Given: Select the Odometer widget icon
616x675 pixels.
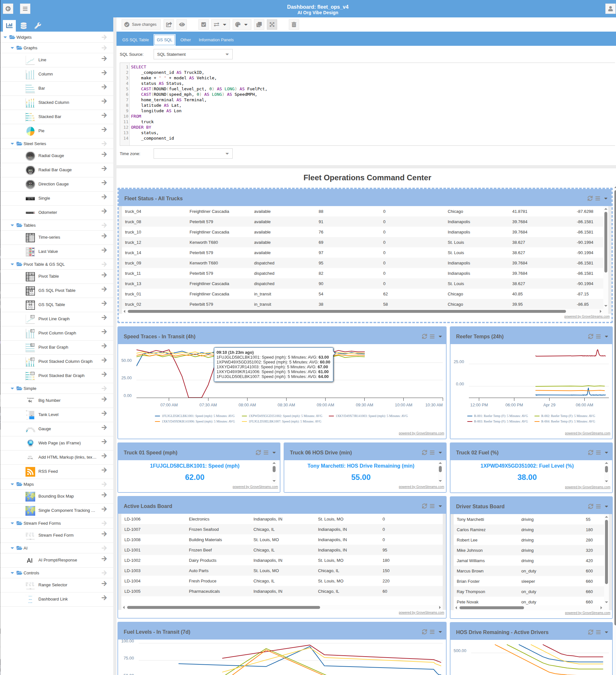Looking at the screenshot, I should pyautogui.click(x=30, y=213).
